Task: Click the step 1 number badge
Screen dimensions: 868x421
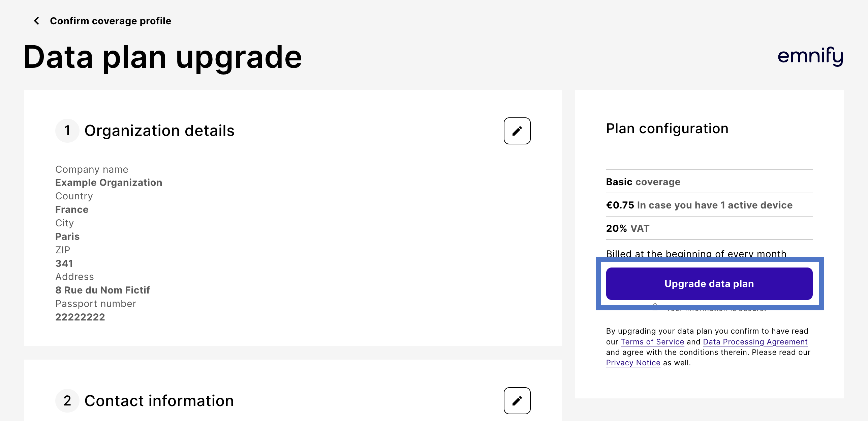Action: [x=67, y=131]
